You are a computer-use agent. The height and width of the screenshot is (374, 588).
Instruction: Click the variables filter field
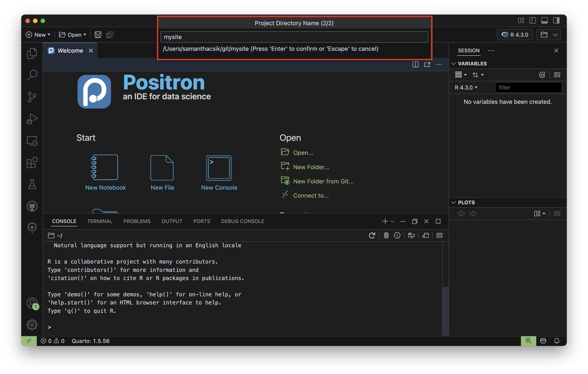528,88
